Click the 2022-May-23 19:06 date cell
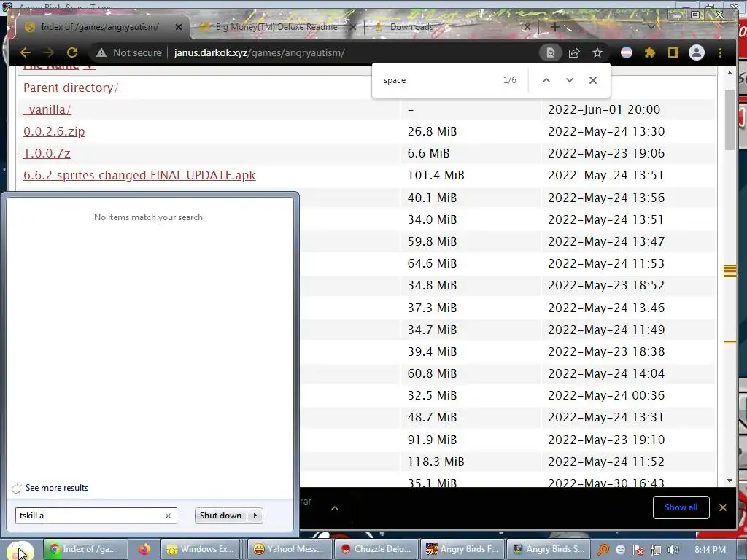Screen dimensions: 747x560 click(606, 153)
